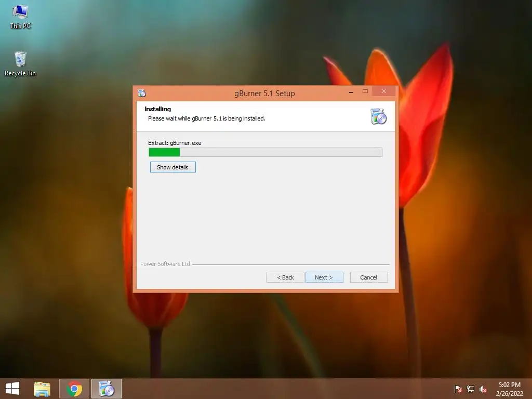The image size is (532, 399).
Task: Click the 'Extract: gBurner.exe' status text
Action: point(175,143)
